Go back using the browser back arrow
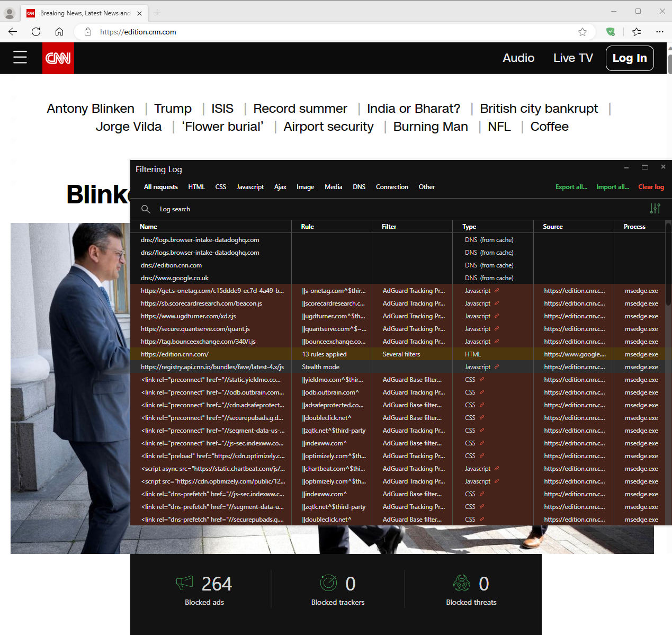The height and width of the screenshot is (635, 672). (13, 32)
